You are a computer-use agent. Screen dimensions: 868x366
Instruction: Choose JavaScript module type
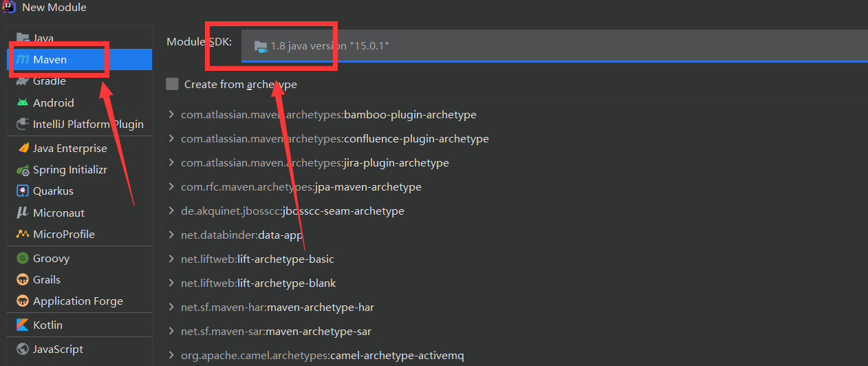(x=80, y=349)
